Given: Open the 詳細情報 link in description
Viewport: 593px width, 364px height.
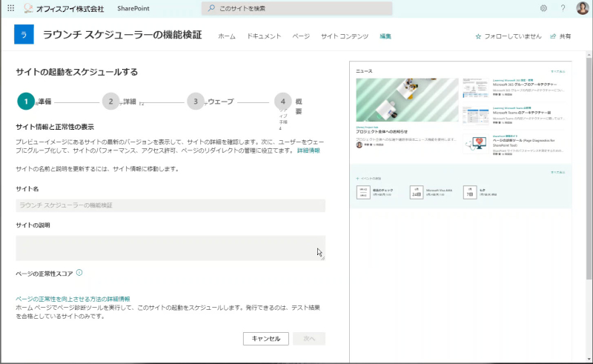Looking at the screenshot, I should (x=308, y=150).
